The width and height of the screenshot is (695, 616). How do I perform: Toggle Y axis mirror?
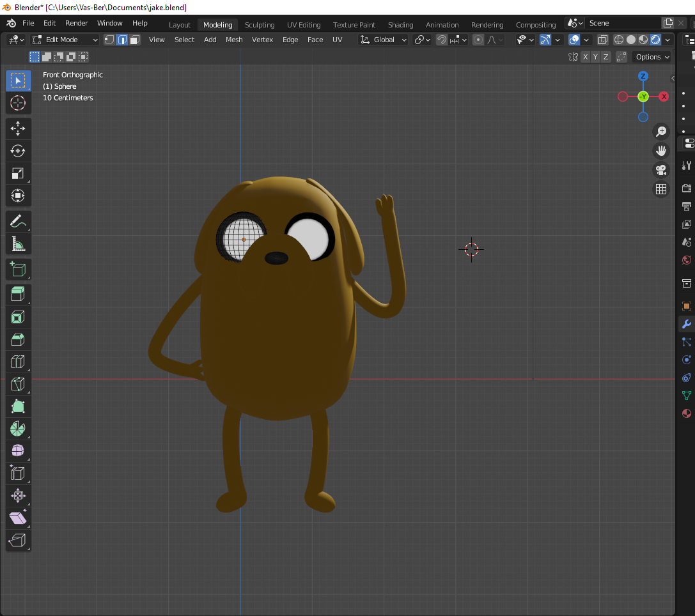point(596,57)
